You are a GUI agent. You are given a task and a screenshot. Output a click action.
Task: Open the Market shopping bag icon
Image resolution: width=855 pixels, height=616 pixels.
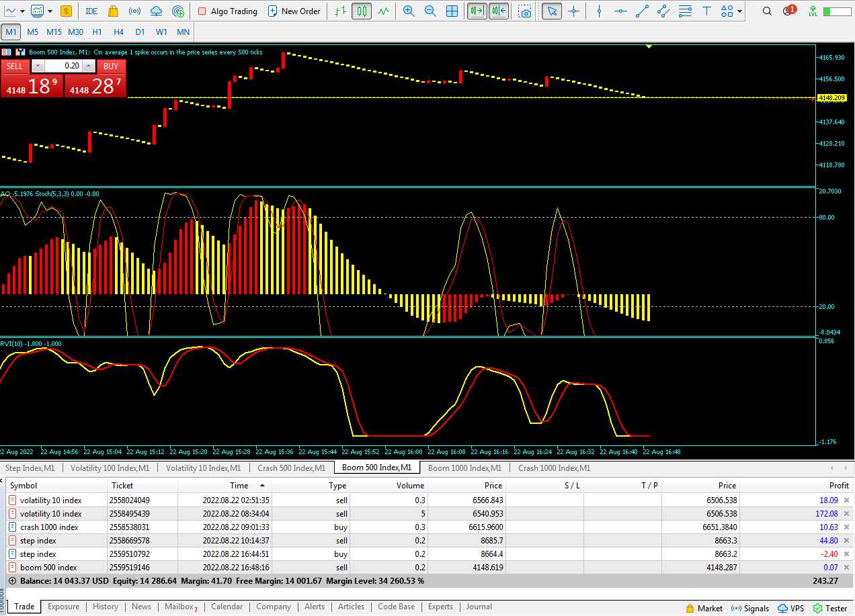tap(113, 11)
